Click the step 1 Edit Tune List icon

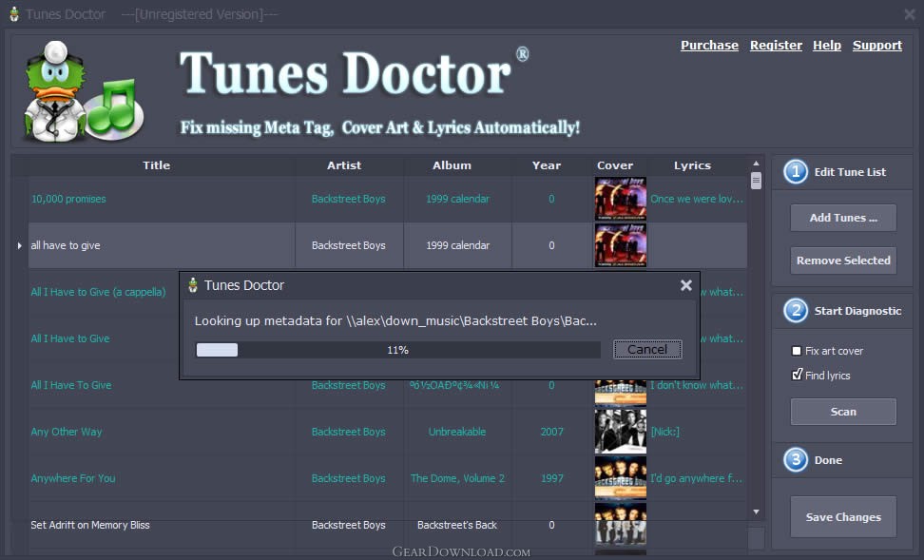pyautogui.click(x=796, y=172)
